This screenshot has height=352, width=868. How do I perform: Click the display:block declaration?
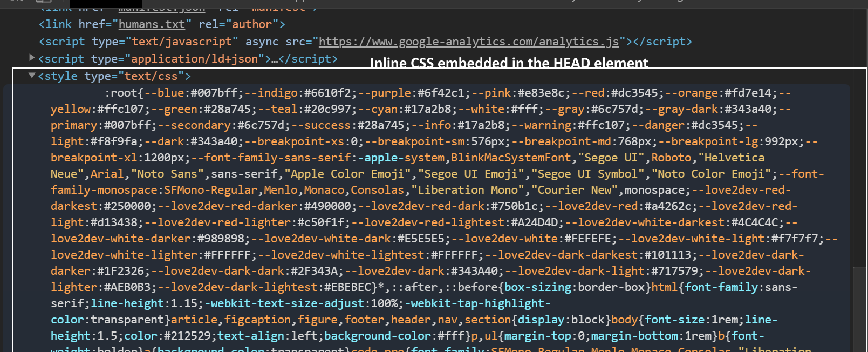tap(562, 320)
